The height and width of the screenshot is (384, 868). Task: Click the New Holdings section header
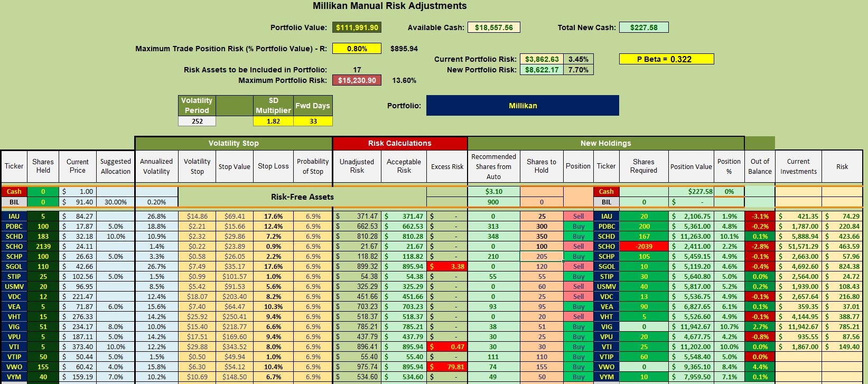pos(605,143)
